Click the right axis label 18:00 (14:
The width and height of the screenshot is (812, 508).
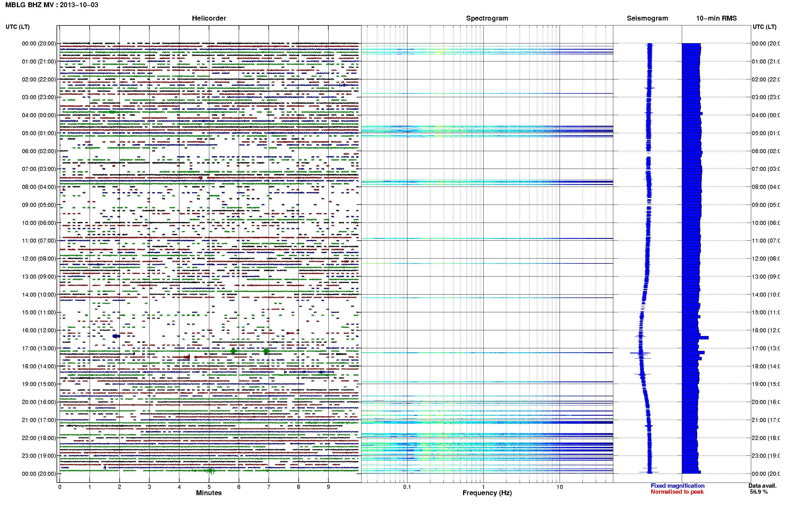pyautogui.click(x=765, y=366)
